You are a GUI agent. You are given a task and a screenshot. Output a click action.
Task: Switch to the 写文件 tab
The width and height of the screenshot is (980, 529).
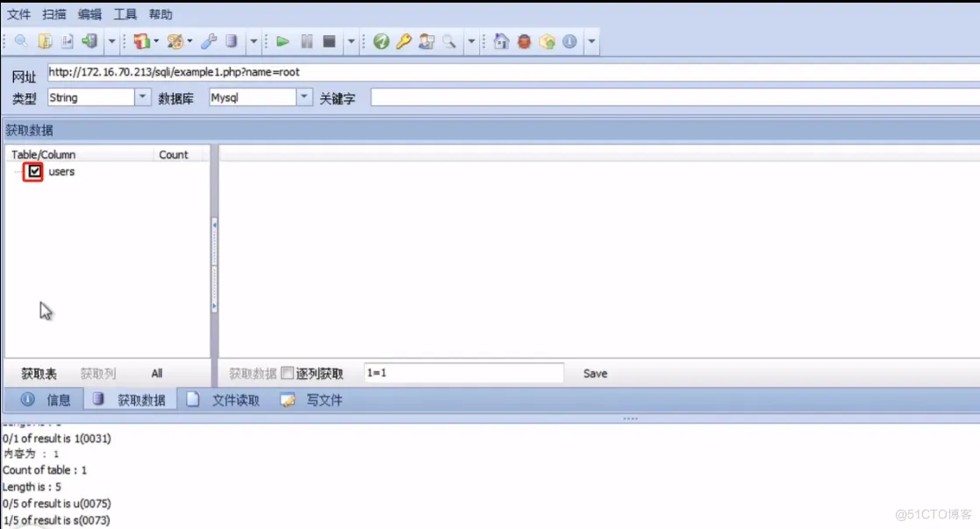click(311, 399)
